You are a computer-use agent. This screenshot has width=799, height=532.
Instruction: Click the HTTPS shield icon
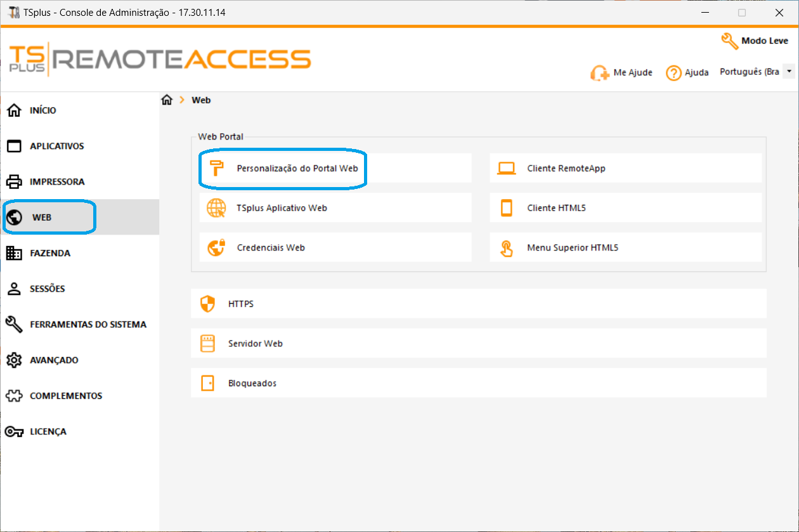click(x=207, y=304)
